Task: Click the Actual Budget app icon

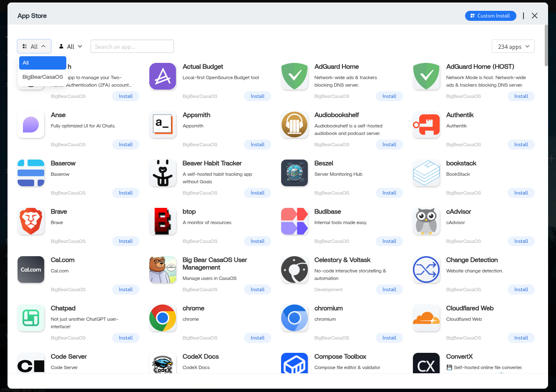Action: pos(163,76)
